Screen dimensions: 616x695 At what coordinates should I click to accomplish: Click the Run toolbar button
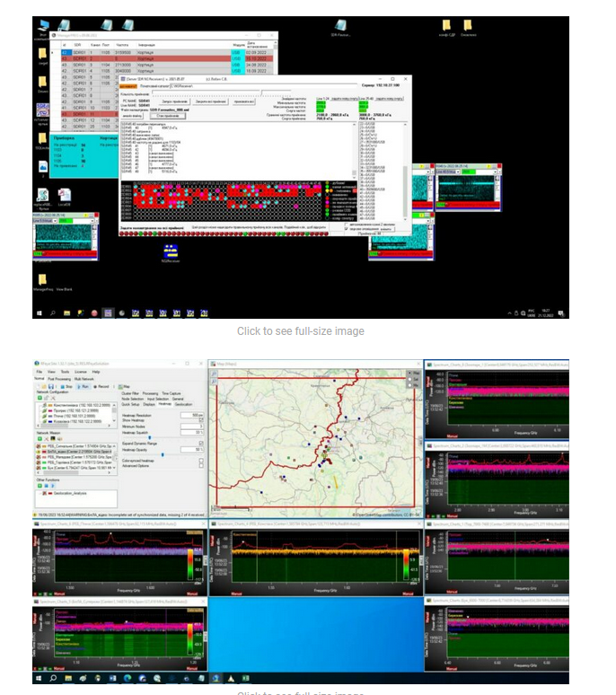point(84,386)
